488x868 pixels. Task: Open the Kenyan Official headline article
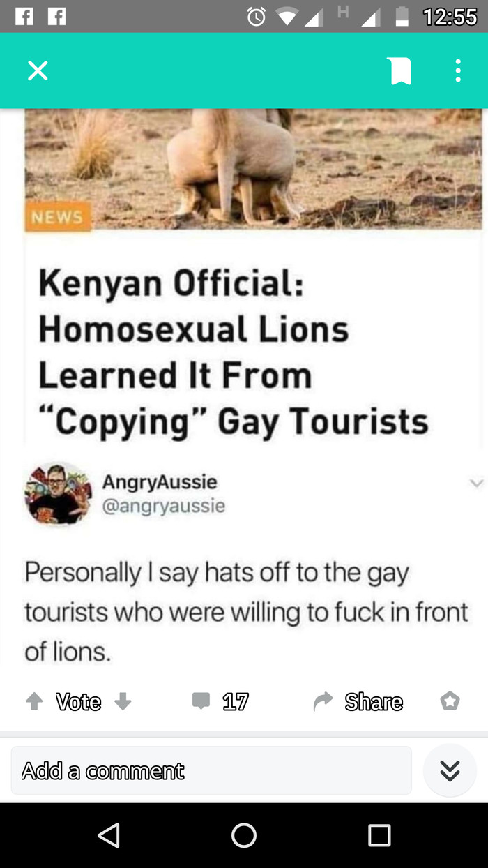click(x=234, y=352)
